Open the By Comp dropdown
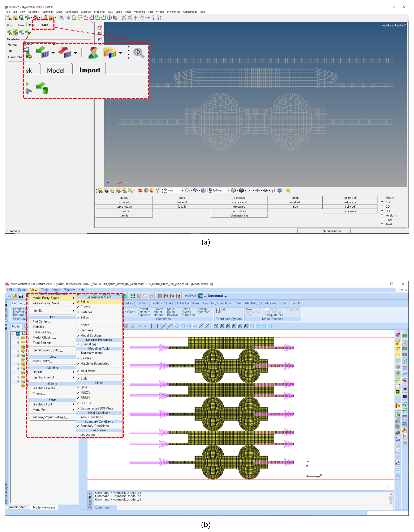This screenshot has height=532, width=414. (x=228, y=190)
